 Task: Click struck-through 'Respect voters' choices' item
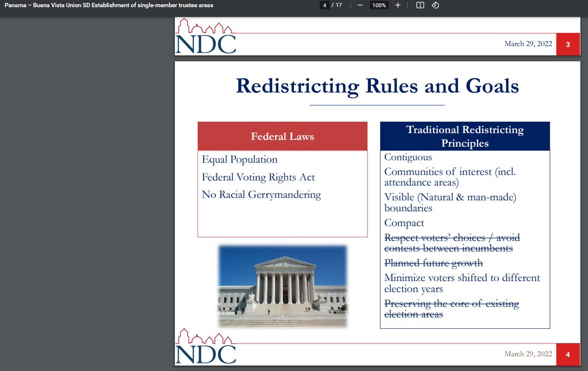pos(452,243)
